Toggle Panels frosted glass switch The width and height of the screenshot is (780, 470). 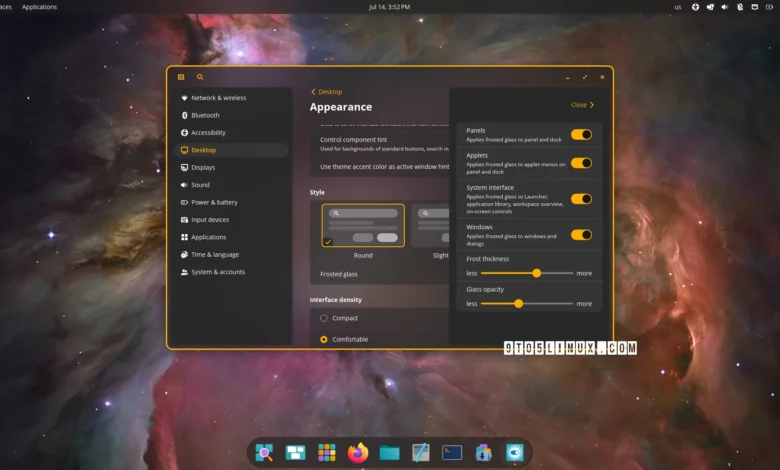(581, 134)
